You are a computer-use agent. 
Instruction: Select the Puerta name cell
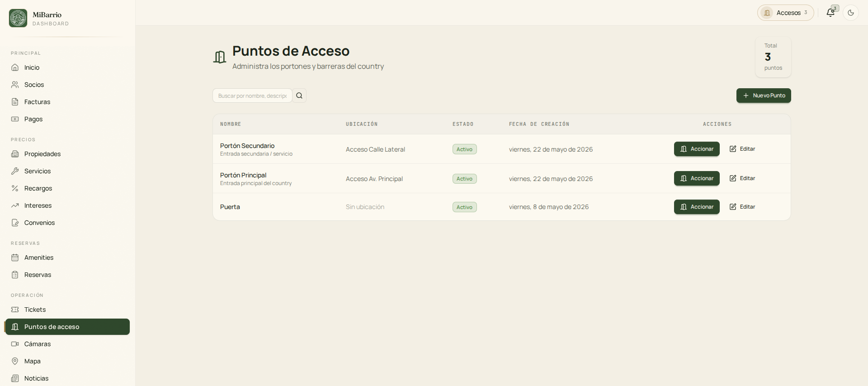(230, 207)
